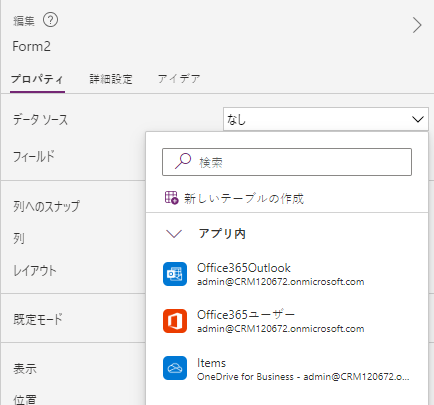Switch to the プロパティ tab
This screenshot has width=434, height=405.
37,79
